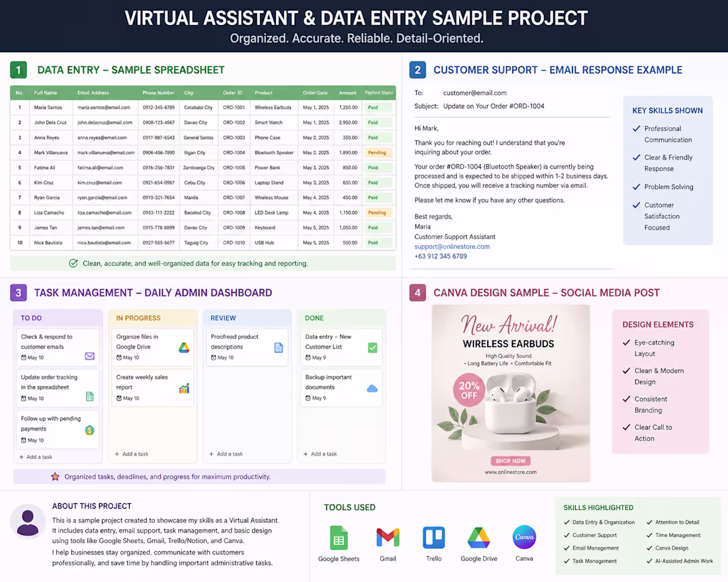Viewport: 728px width, 582px height.
Task: Click the document icon on Proofread card
Action: pyautogui.click(x=279, y=348)
